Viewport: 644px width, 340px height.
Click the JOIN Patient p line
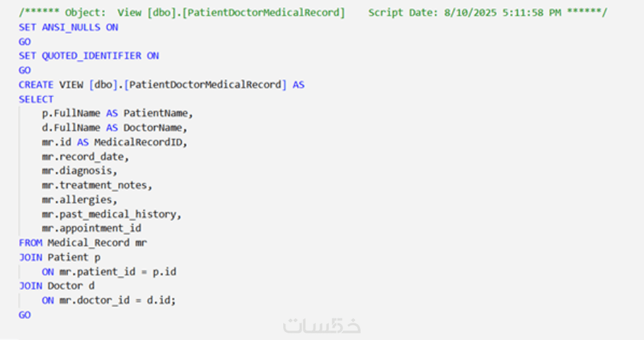(x=59, y=258)
